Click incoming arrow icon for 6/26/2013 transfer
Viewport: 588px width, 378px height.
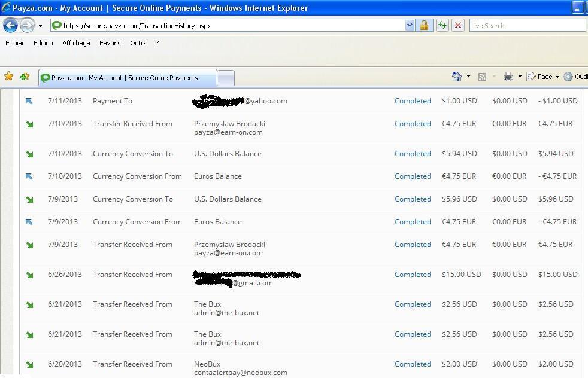[29, 275]
